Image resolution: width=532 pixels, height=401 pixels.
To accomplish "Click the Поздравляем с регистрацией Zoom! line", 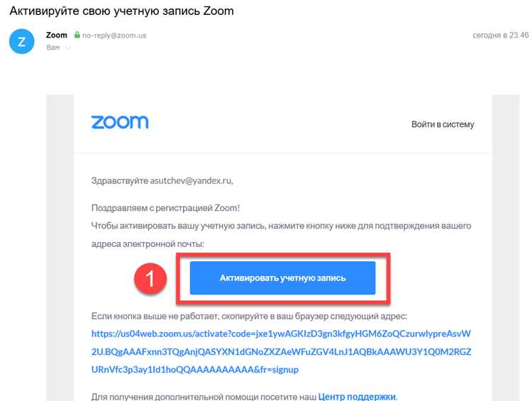I will coord(165,208).
